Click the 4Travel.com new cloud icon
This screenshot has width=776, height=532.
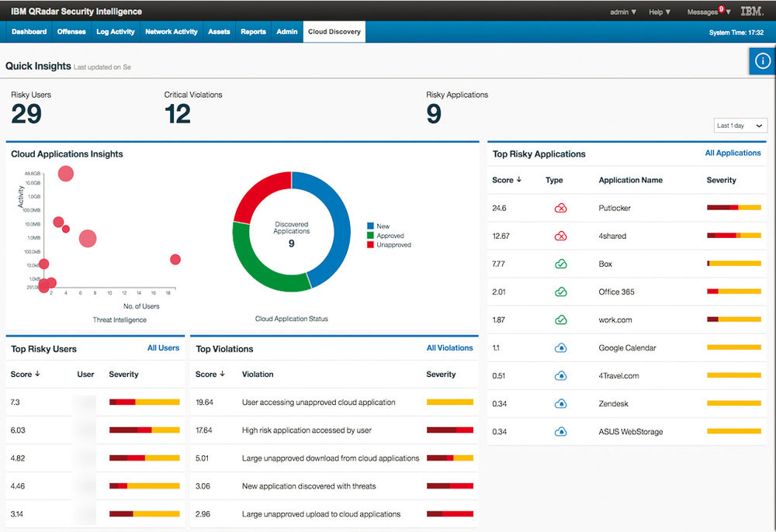[x=560, y=376]
